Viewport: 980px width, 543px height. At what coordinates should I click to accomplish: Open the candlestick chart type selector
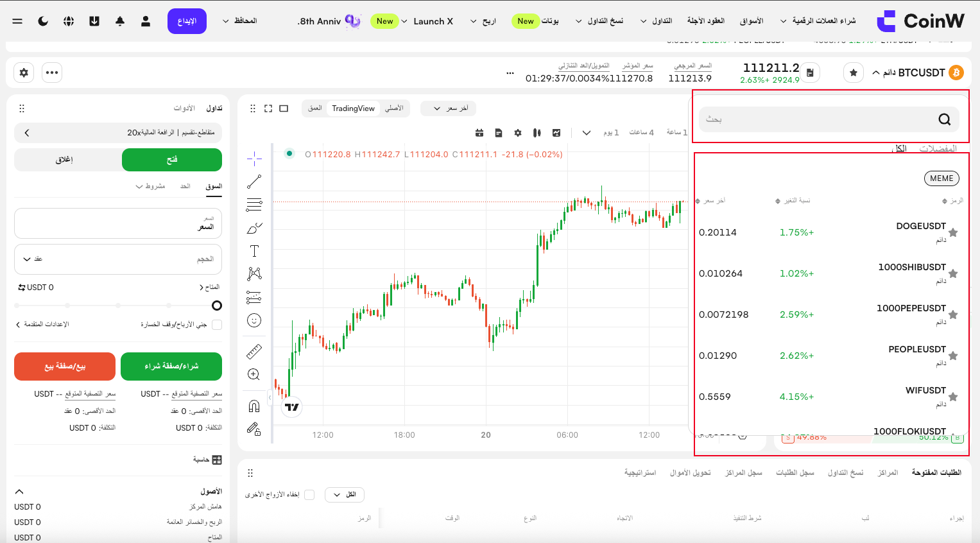pos(537,133)
